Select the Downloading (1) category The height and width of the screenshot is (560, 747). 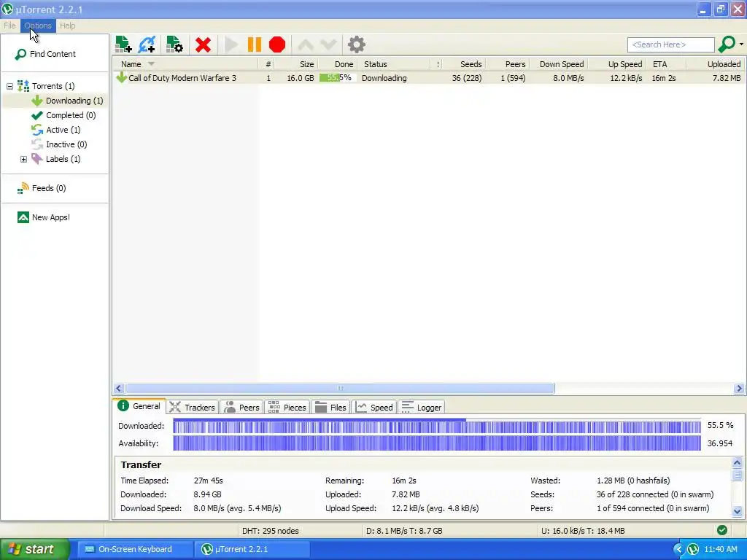click(x=67, y=101)
